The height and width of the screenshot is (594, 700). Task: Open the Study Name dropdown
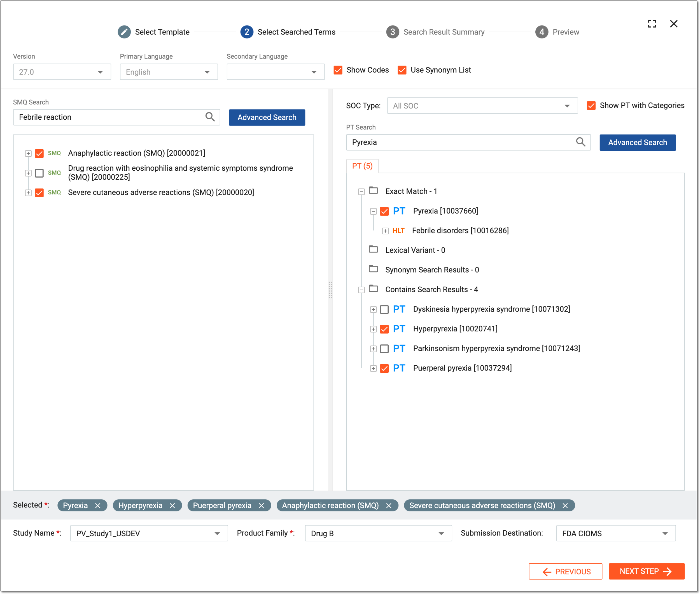pyautogui.click(x=149, y=533)
